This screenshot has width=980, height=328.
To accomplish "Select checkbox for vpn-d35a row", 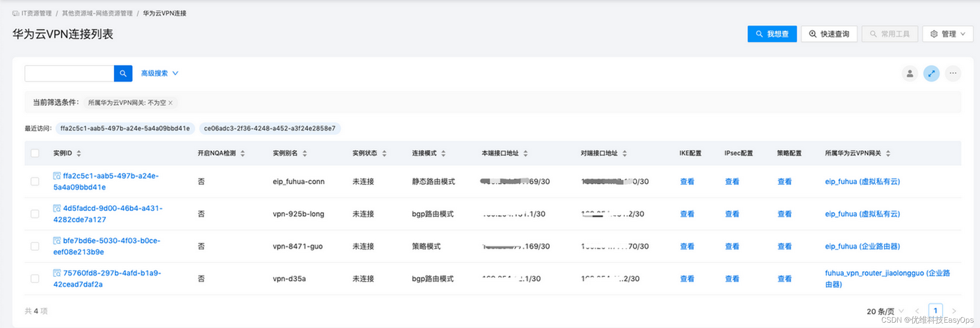I will [x=35, y=279].
